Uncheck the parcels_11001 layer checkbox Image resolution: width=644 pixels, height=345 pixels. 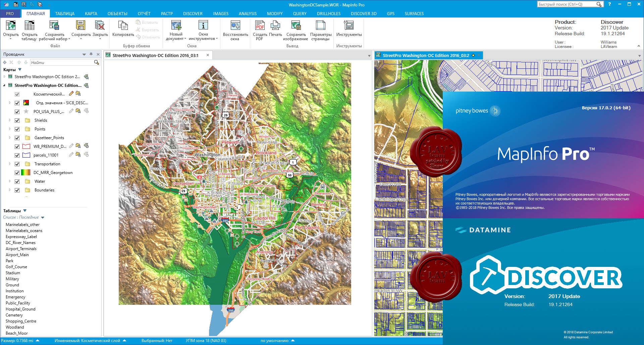coord(17,155)
